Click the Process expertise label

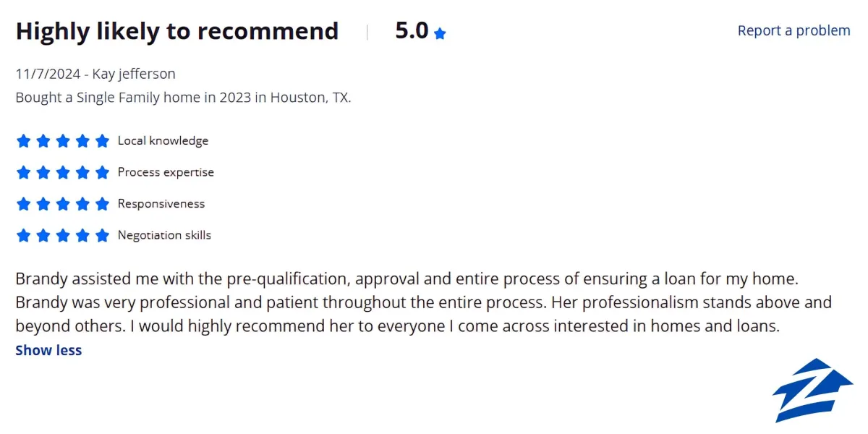[x=166, y=172]
